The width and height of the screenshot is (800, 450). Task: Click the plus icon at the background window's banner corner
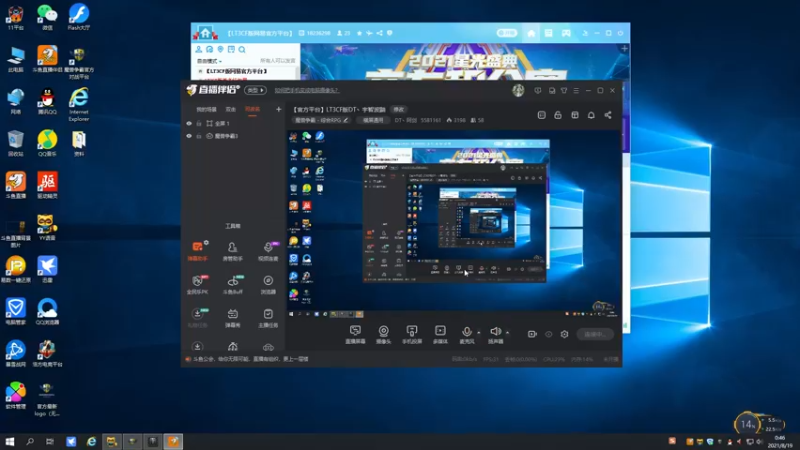click(624, 48)
